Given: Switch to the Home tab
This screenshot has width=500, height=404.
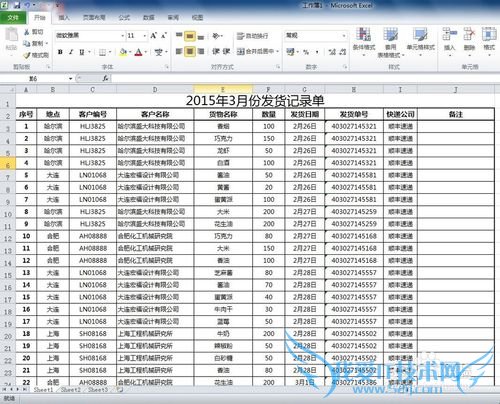Looking at the screenshot, I should pos(39,18).
